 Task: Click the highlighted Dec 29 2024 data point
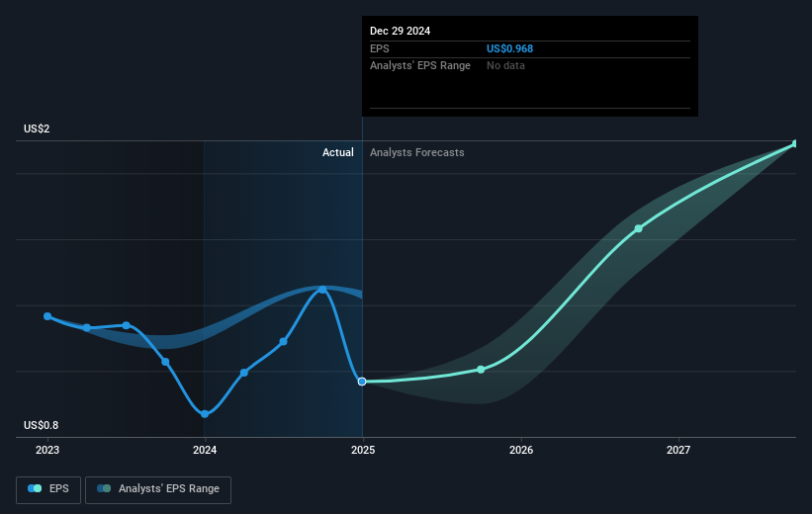tap(362, 382)
